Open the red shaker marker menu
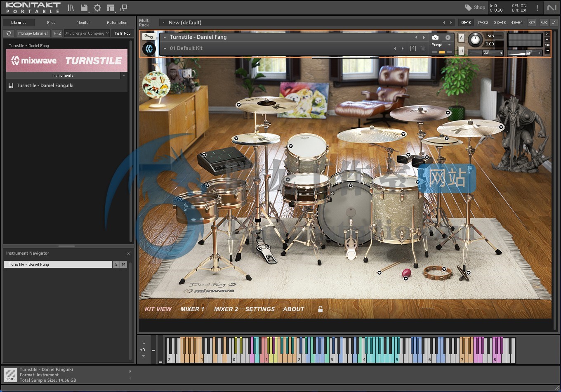Viewport: 561px width, 392px height. pyautogui.click(x=406, y=279)
